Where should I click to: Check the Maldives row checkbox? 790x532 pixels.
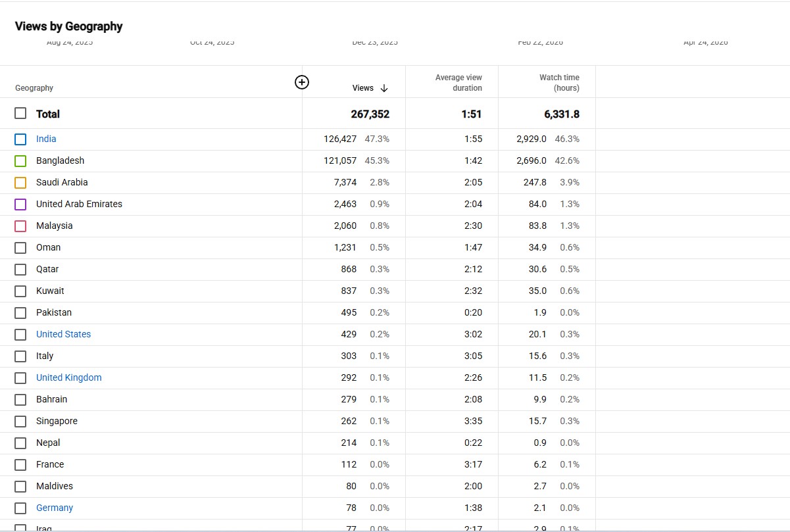coord(20,487)
